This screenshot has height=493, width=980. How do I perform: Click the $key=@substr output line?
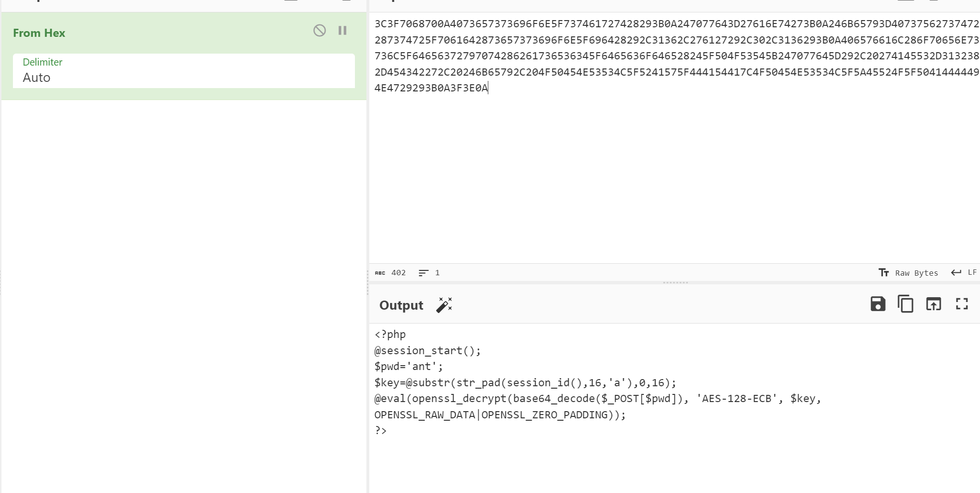pyautogui.click(x=525, y=383)
